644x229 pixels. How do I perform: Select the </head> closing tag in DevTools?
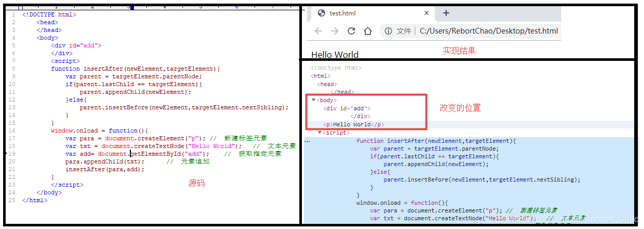[343, 92]
